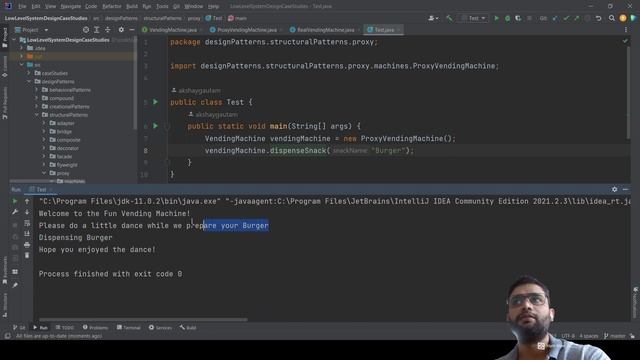Viewport: 640px width, 360px height.
Task: Start debugging with the bug icon in toolbar
Action: pos(507,18)
